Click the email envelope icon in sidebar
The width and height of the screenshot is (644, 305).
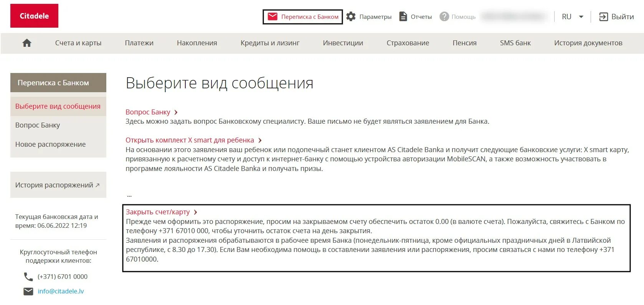click(x=28, y=292)
